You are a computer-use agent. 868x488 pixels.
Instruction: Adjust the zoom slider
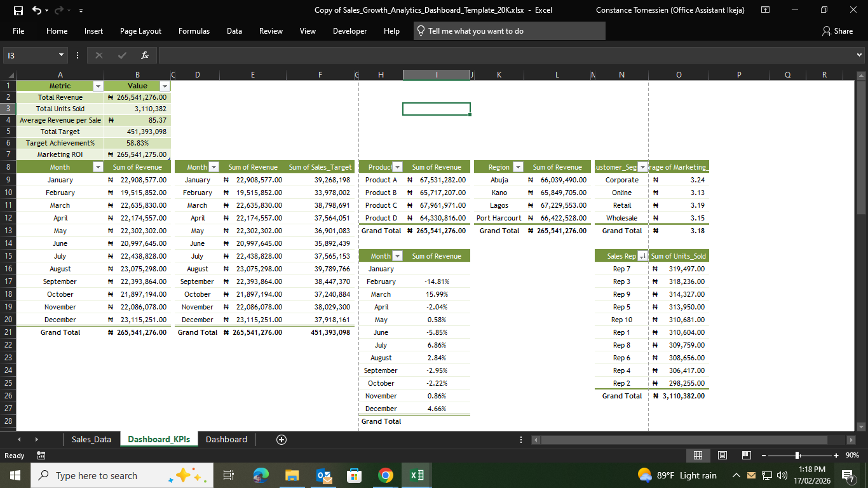[x=797, y=456]
